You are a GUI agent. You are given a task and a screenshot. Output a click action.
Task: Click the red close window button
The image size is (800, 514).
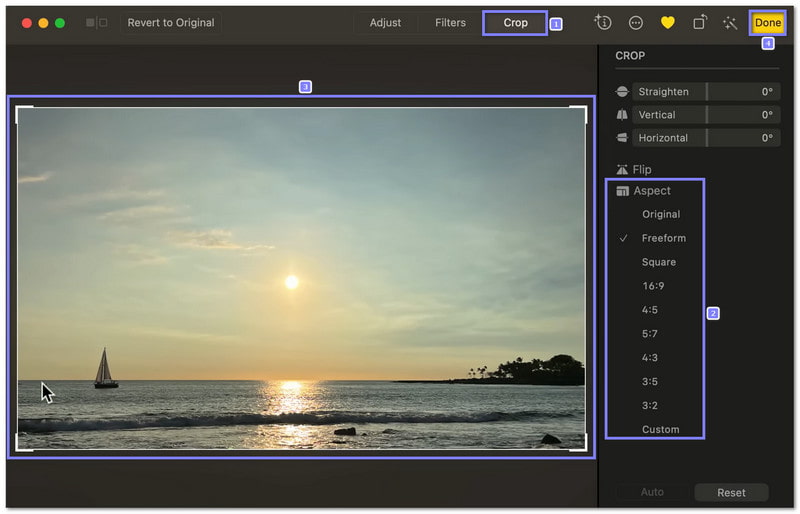27,23
